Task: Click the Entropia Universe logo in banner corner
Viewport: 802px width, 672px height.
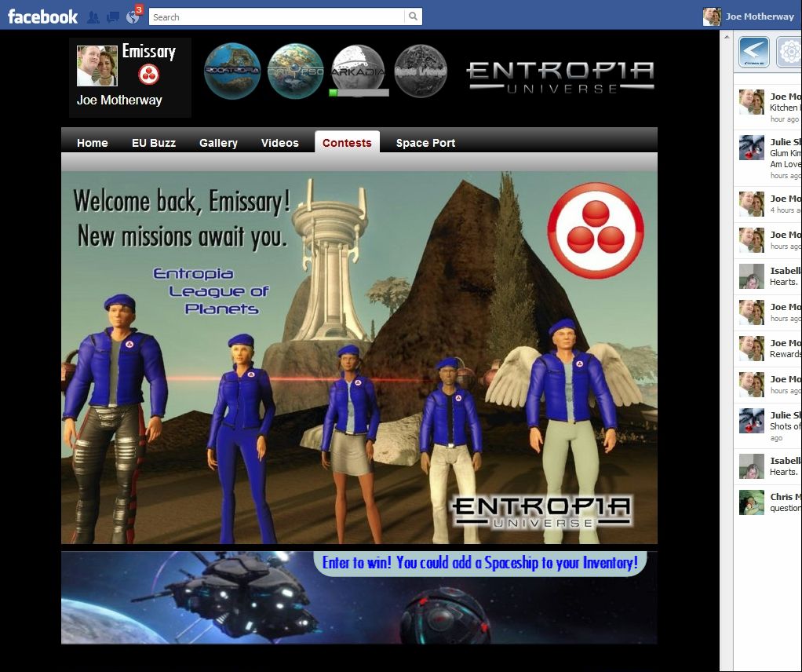Action: point(542,513)
